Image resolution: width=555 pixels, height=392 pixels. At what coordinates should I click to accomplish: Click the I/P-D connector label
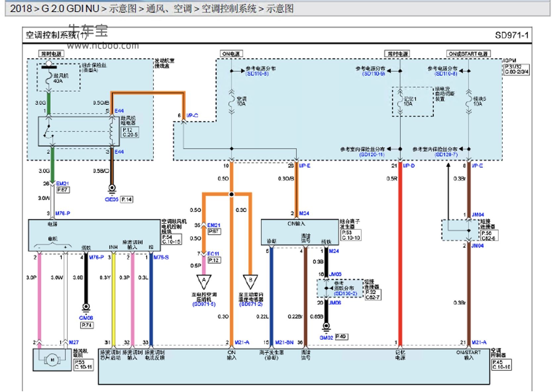coord(409,166)
